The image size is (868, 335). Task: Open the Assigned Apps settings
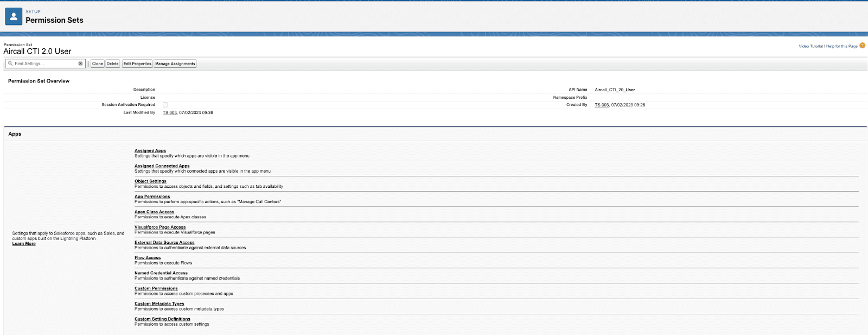pyautogui.click(x=150, y=150)
